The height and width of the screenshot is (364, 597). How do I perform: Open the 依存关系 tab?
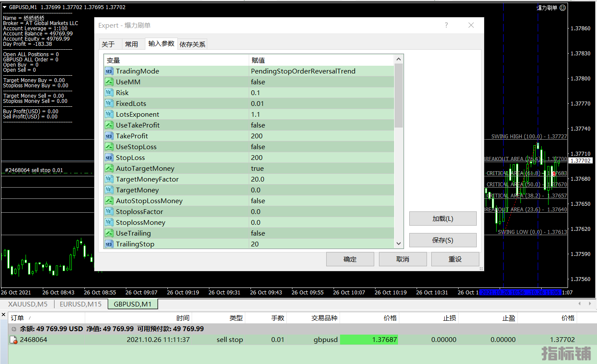point(193,44)
